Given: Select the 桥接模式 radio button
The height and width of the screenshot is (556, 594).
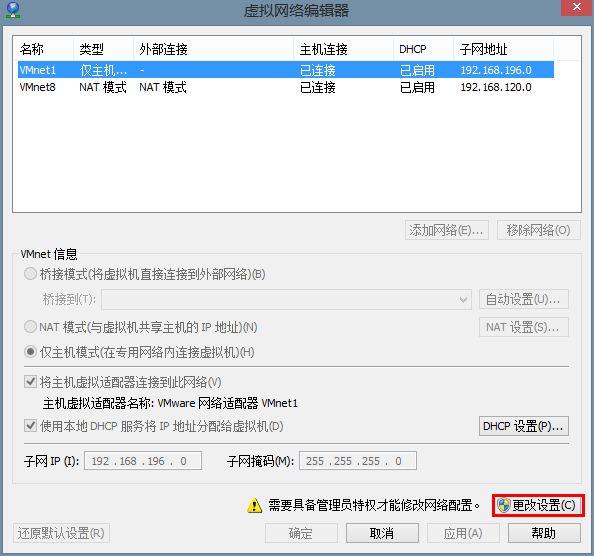Looking at the screenshot, I should [30, 274].
